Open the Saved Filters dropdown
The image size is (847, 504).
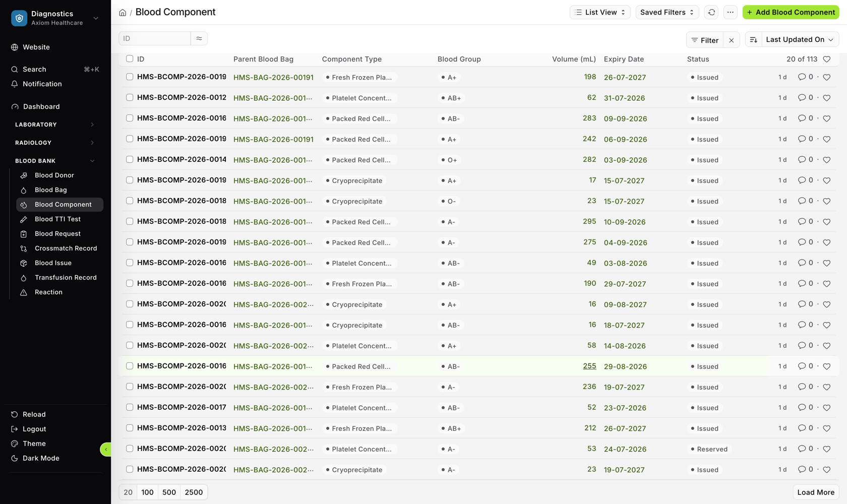(x=667, y=12)
